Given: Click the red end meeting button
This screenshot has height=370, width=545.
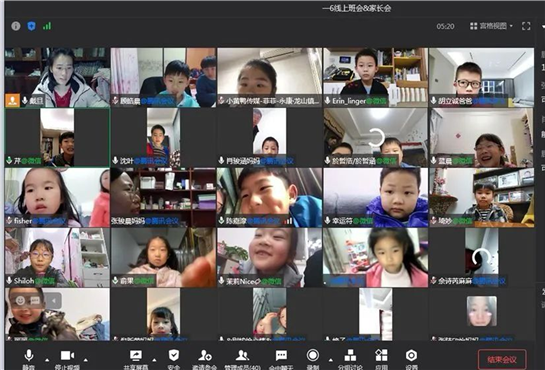Looking at the screenshot, I should pos(502,360).
